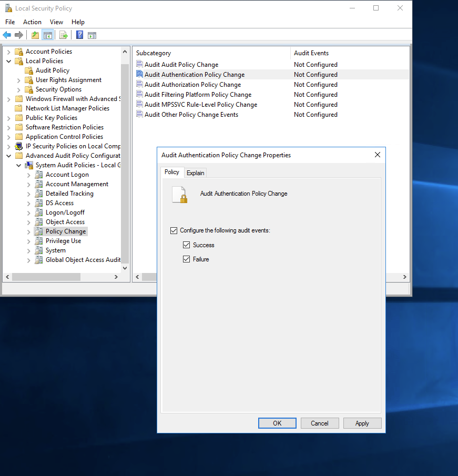The image size is (458, 476).
Task: Open the Action menu
Action: tap(32, 22)
